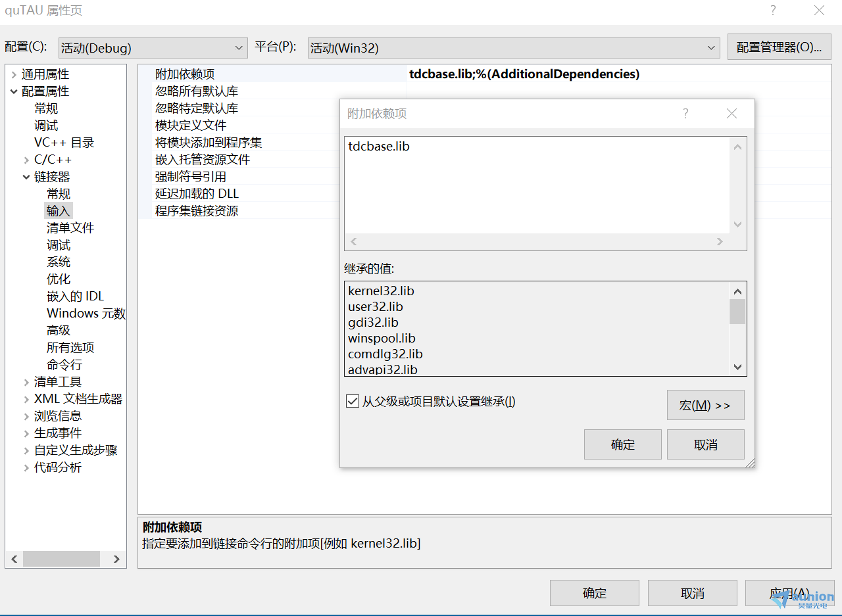
Task: Click help icon in quTAU 属性页 title bar
Action: pos(773,11)
